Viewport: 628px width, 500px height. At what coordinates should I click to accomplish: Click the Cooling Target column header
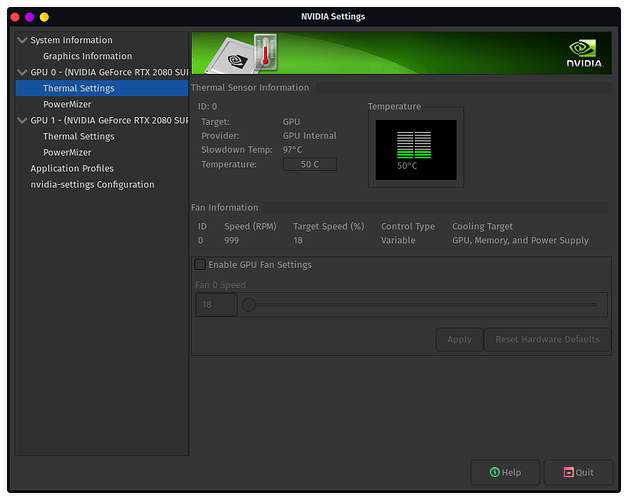pos(482,226)
